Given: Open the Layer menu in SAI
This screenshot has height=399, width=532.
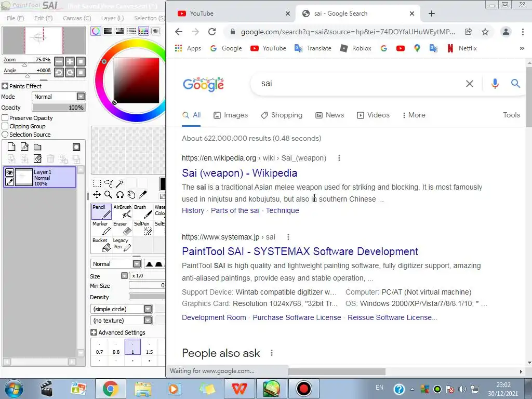Looking at the screenshot, I should [x=112, y=18].
